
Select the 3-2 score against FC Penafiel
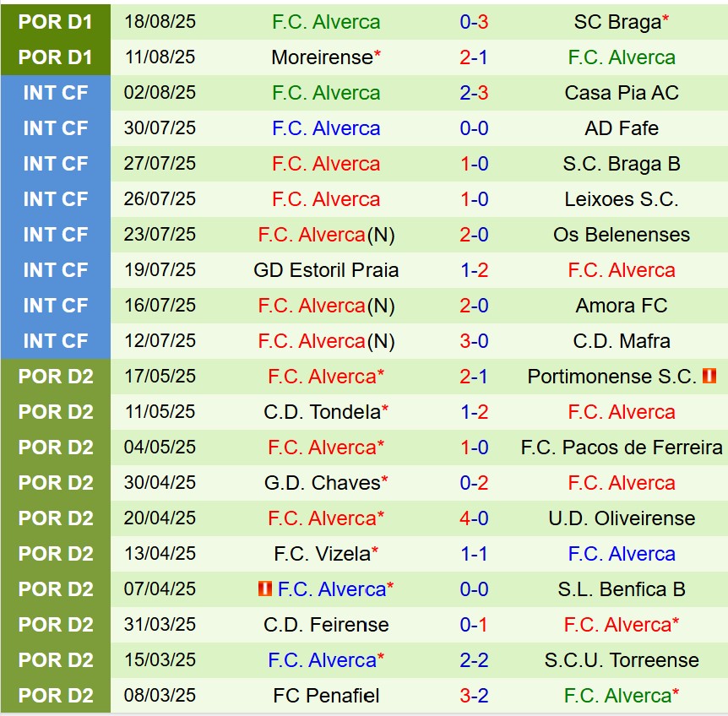click(474, 696)
